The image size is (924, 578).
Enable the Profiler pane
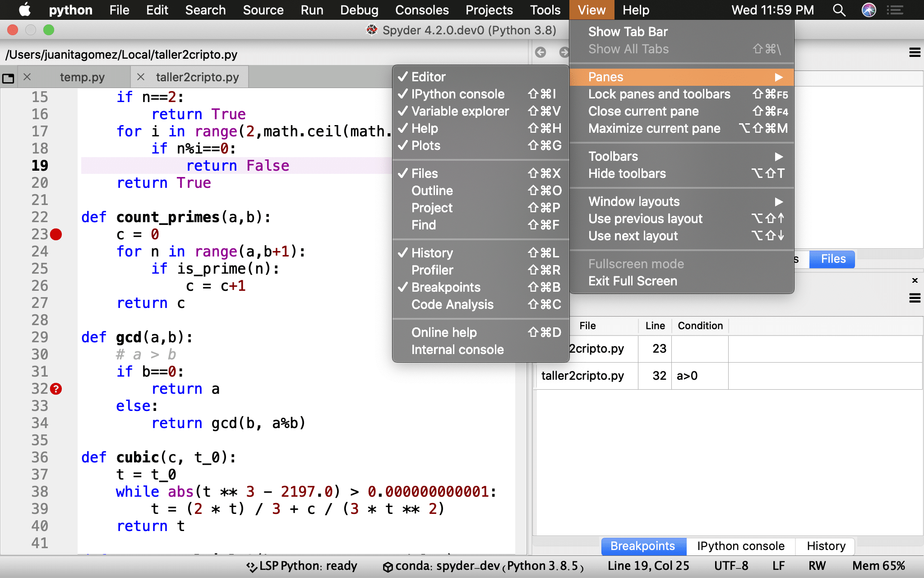point(481,270)
